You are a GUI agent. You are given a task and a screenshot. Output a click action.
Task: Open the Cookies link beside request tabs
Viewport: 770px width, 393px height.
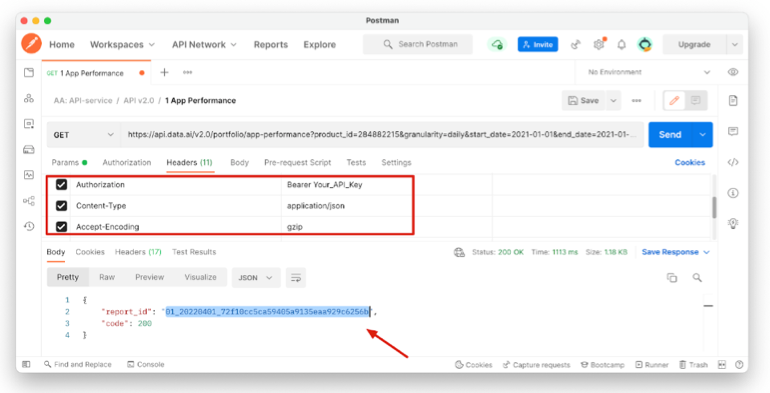pyautogui.click(x=690, y=162)
